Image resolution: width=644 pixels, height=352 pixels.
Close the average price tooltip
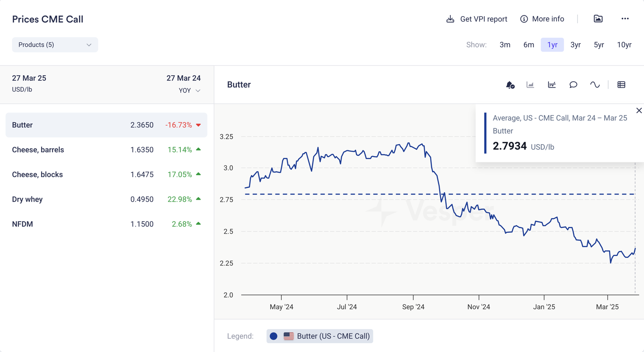coord(639,111)
